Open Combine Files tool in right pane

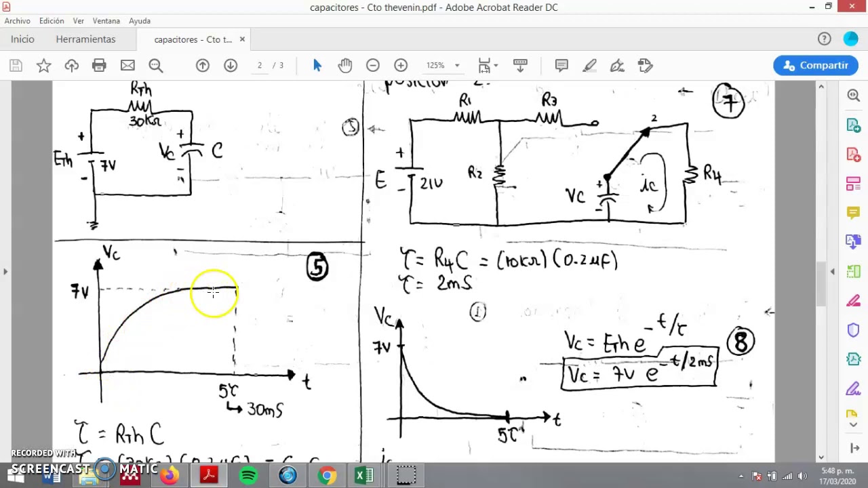[x=853, y=242]
